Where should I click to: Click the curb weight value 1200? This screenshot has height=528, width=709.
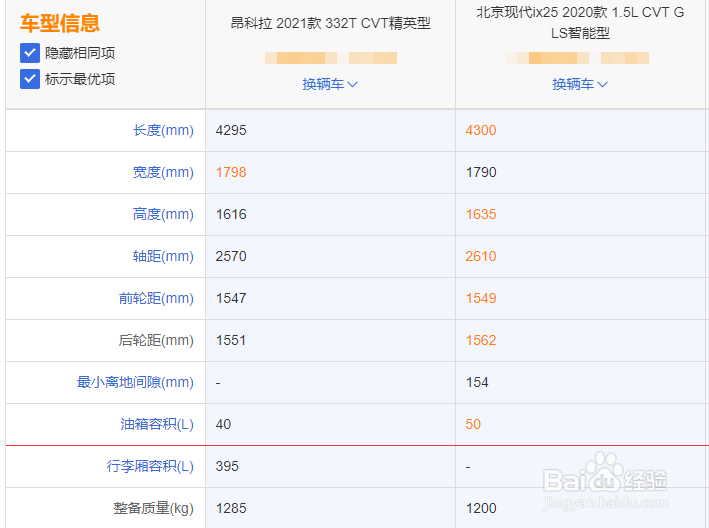point(481,509)
